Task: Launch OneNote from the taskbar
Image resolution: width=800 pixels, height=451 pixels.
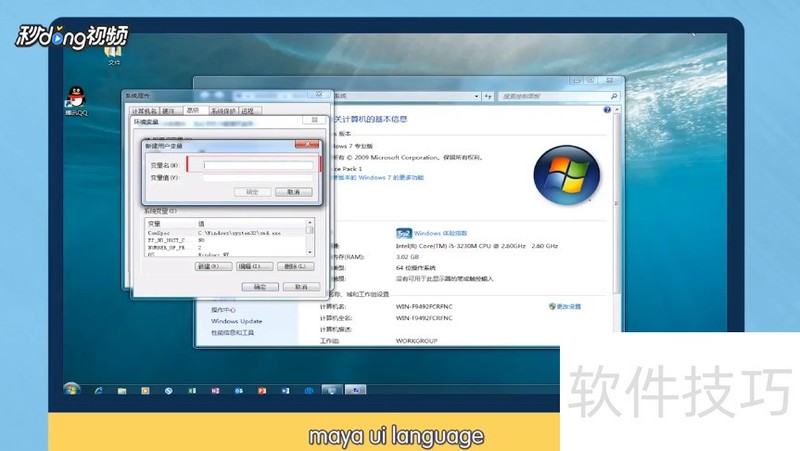Action: pos(215,391)
